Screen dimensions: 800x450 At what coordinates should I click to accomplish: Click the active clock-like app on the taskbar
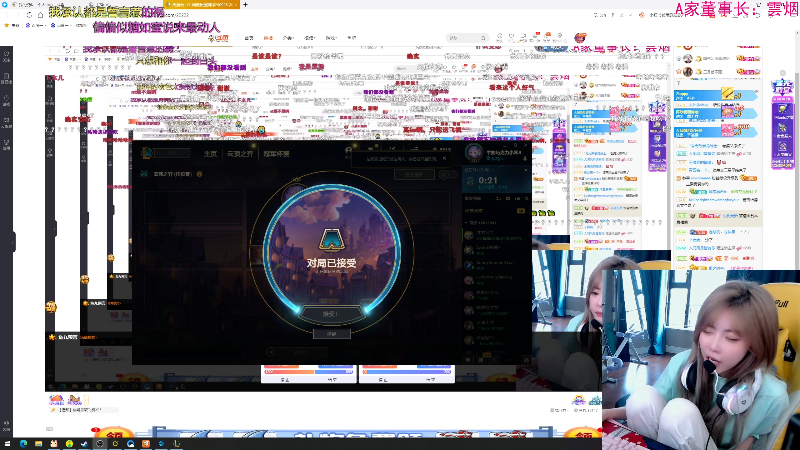point(100,443)
